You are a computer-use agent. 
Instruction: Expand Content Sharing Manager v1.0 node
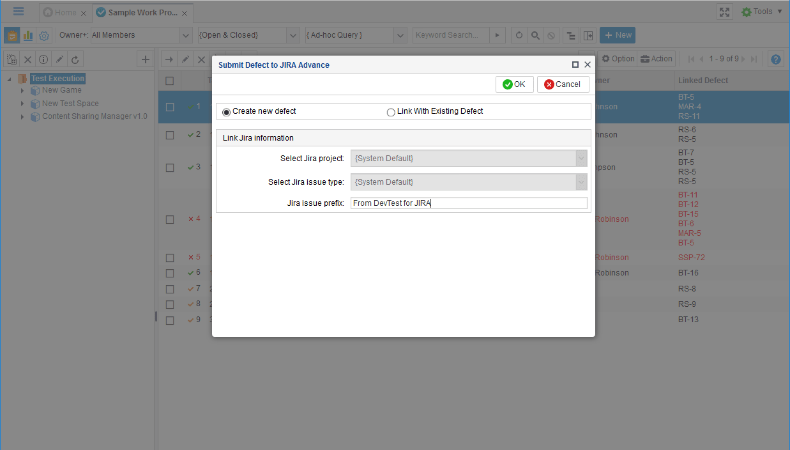click(x=22, y=116)
